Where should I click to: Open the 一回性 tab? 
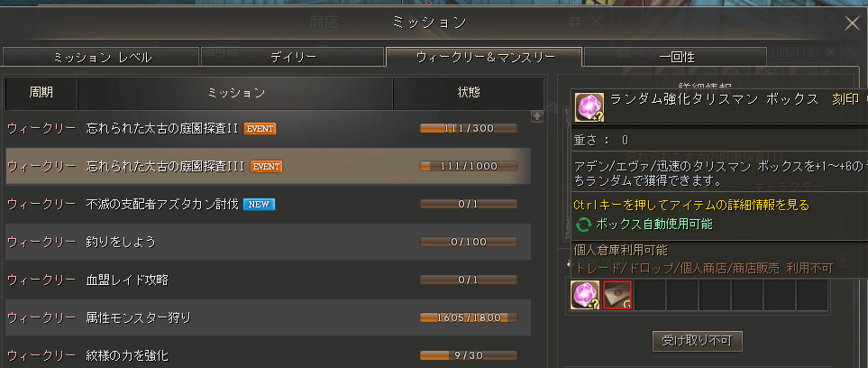pos(677,57)
